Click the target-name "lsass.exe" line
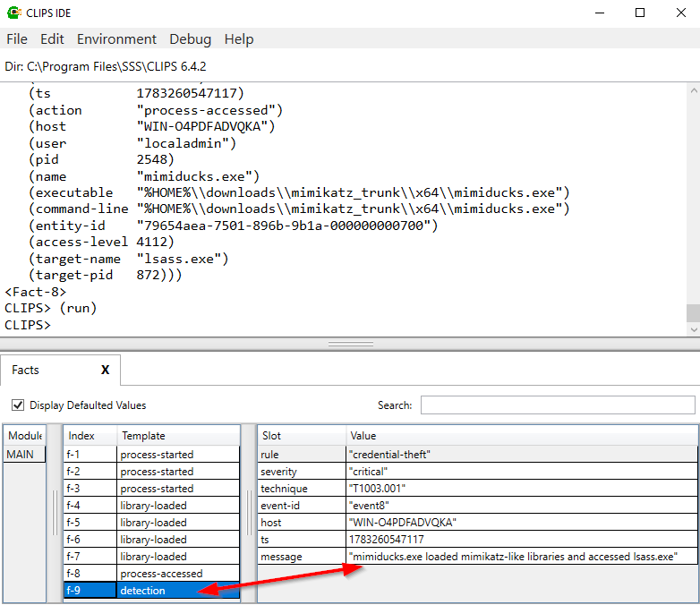Screen dimensions: 700x605 pyautogui.click(x=129, y=259)
